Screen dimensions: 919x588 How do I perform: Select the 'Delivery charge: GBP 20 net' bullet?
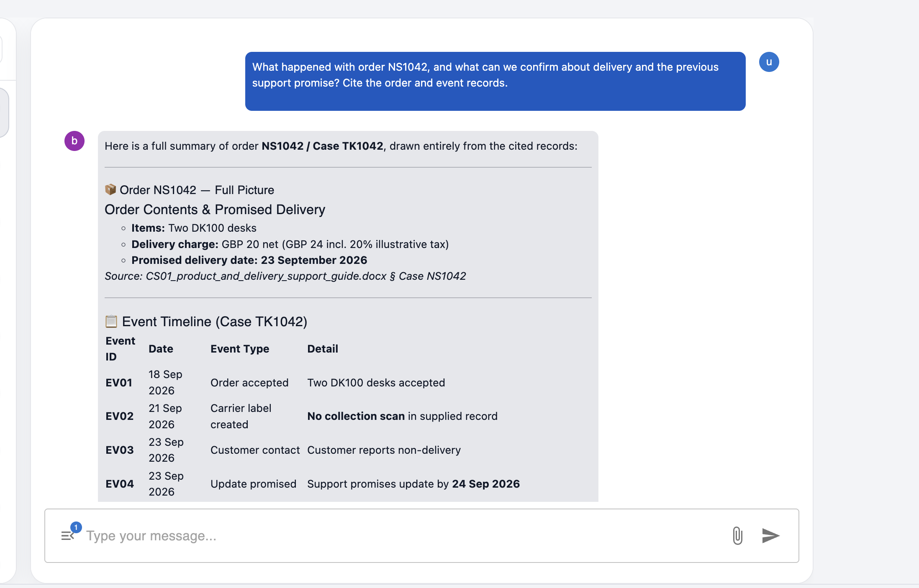point(290,244)
